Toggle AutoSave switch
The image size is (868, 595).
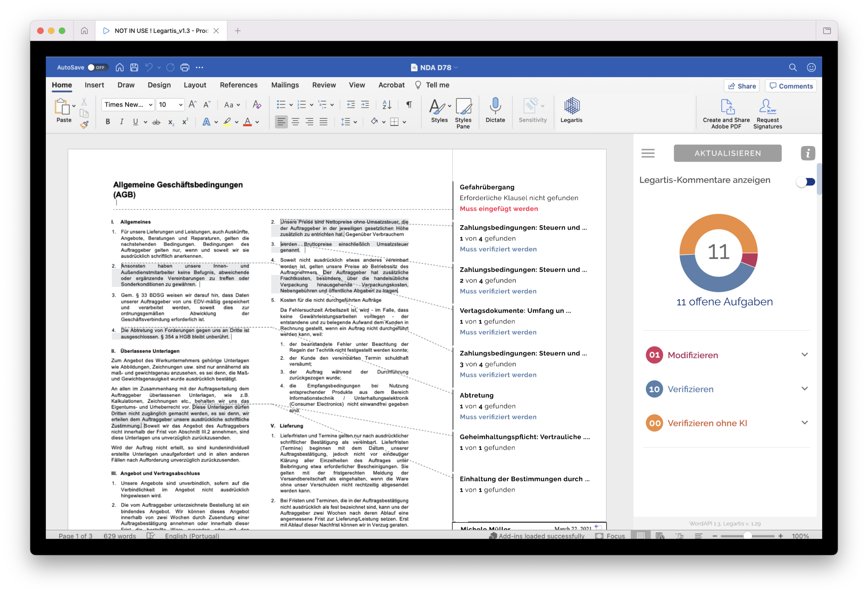[98, 68]
